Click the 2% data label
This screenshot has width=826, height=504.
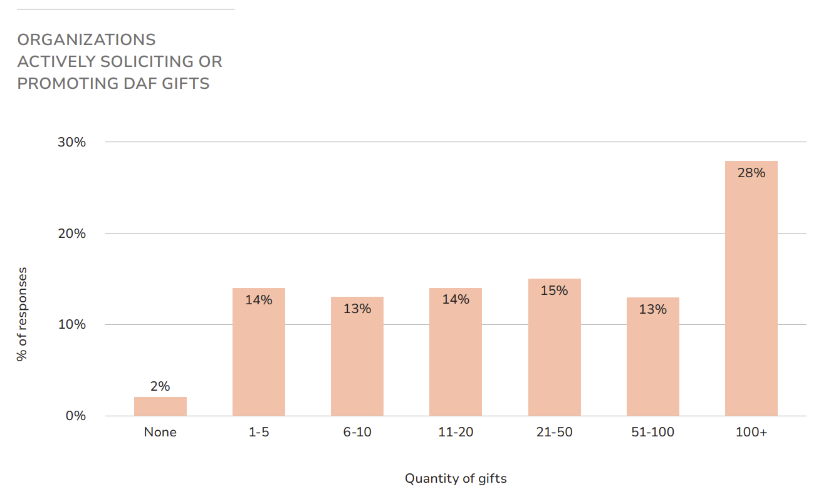pos(160,386)
